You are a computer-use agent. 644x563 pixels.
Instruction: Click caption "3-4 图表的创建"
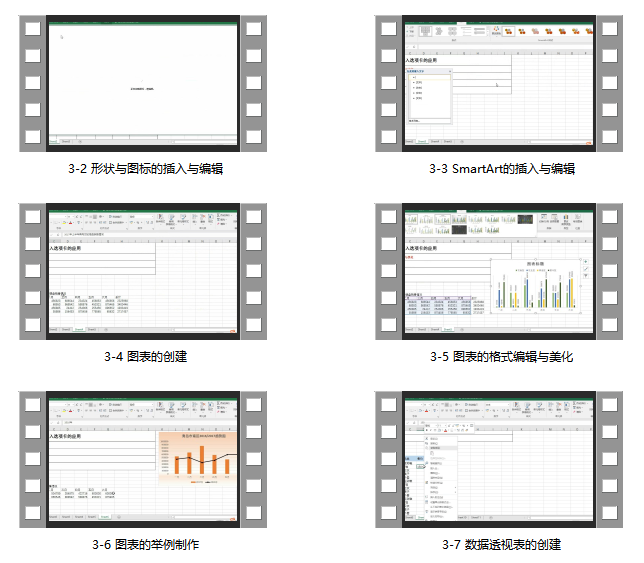145,356
